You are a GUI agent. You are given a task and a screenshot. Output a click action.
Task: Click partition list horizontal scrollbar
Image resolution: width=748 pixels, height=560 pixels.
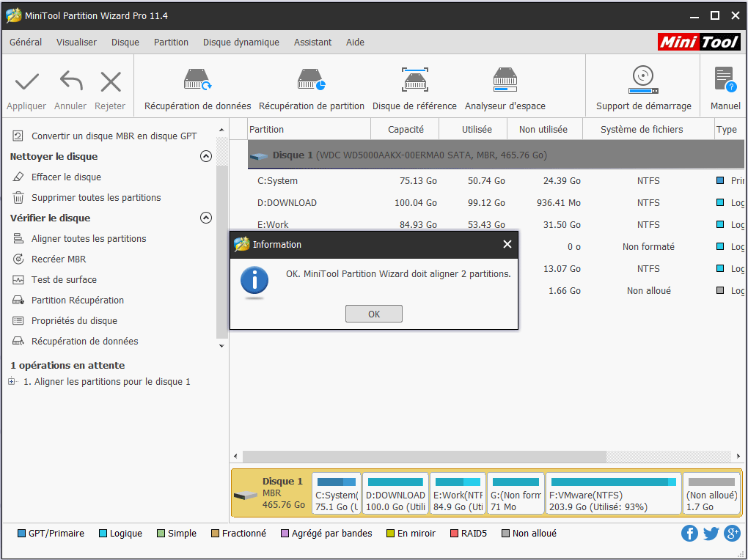tap(425, 456)
